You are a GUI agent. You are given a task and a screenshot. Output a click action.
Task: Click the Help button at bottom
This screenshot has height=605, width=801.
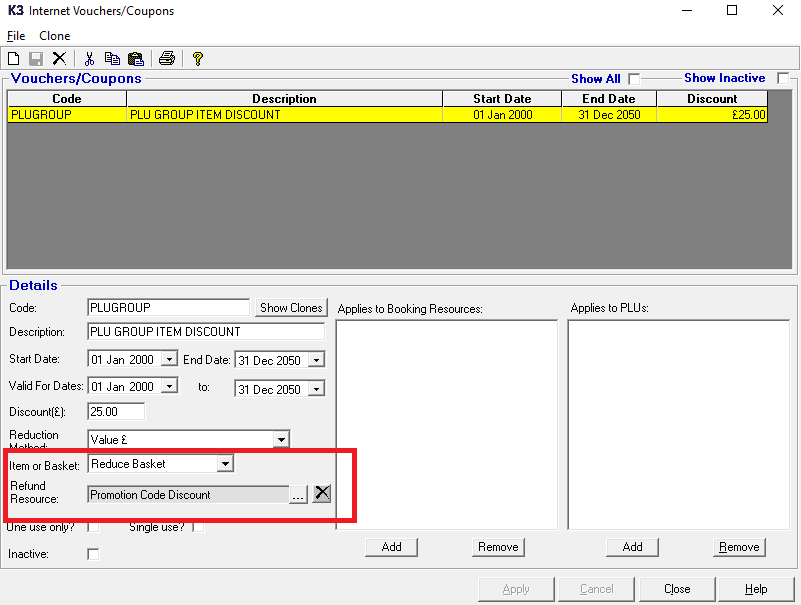pos(756,589)
